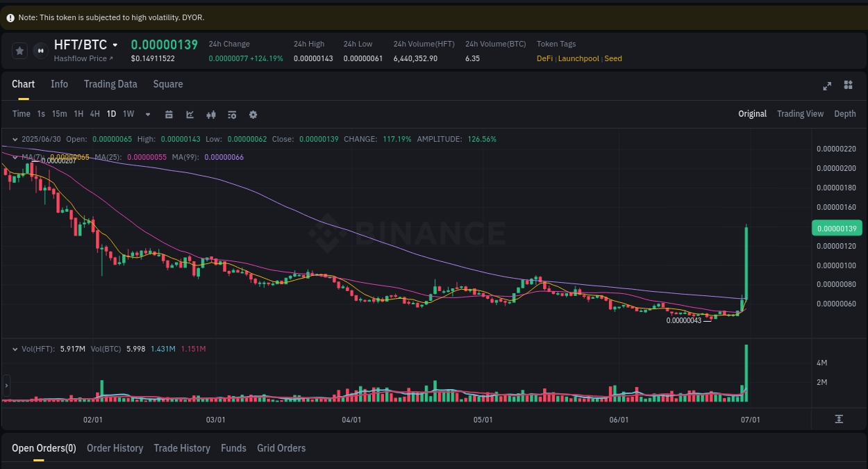The width and height of the screenshot is (868, 469).
Task: Click the green last-price label 0.00000139
Action: 837,228
